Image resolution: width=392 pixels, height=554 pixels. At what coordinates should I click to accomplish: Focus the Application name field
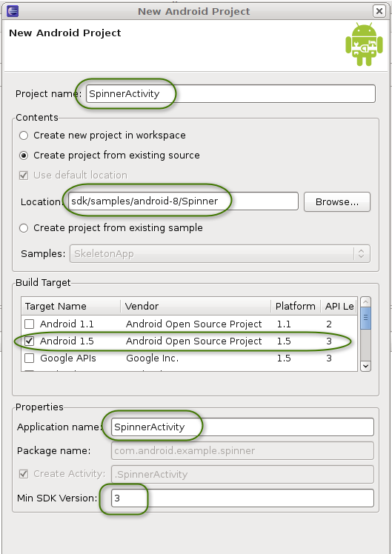pos(242,427)
